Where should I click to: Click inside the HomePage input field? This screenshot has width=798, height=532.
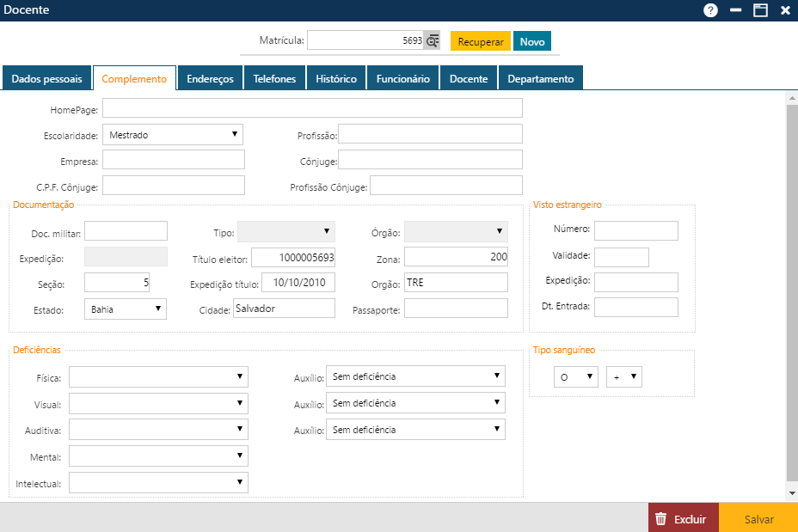(x=313, y=107)
